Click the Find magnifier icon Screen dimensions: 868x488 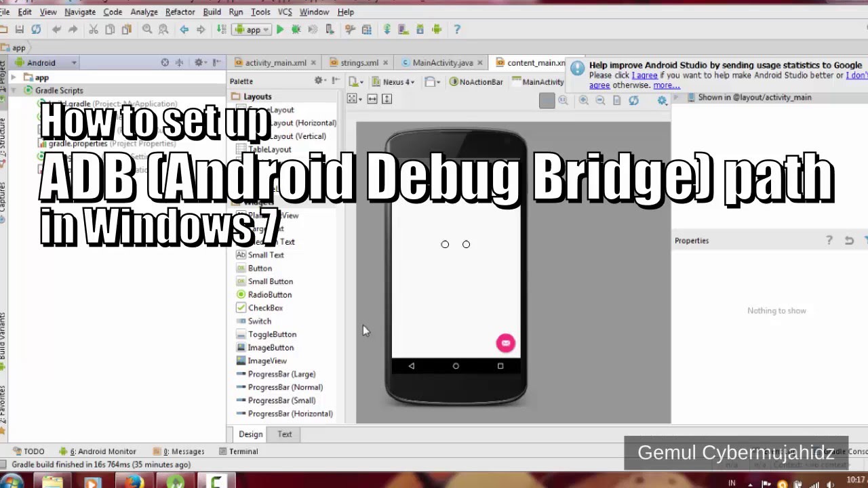(x=147, y=29)
